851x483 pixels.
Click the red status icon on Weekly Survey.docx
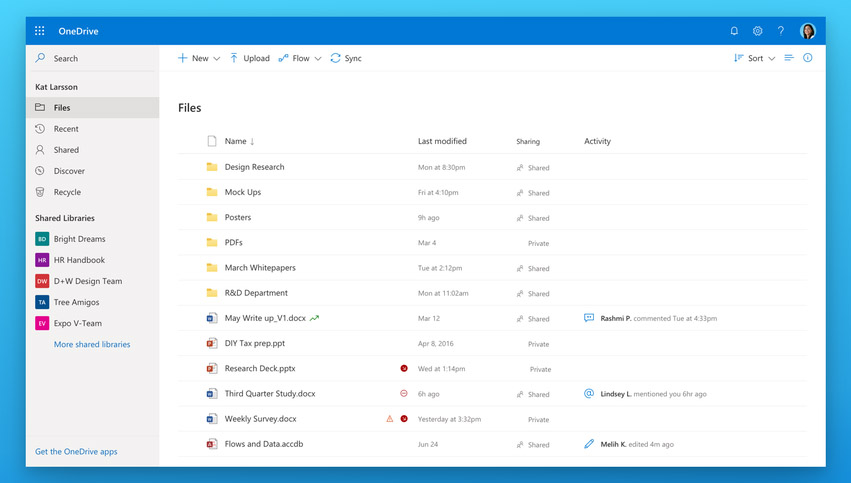(404, 419)
